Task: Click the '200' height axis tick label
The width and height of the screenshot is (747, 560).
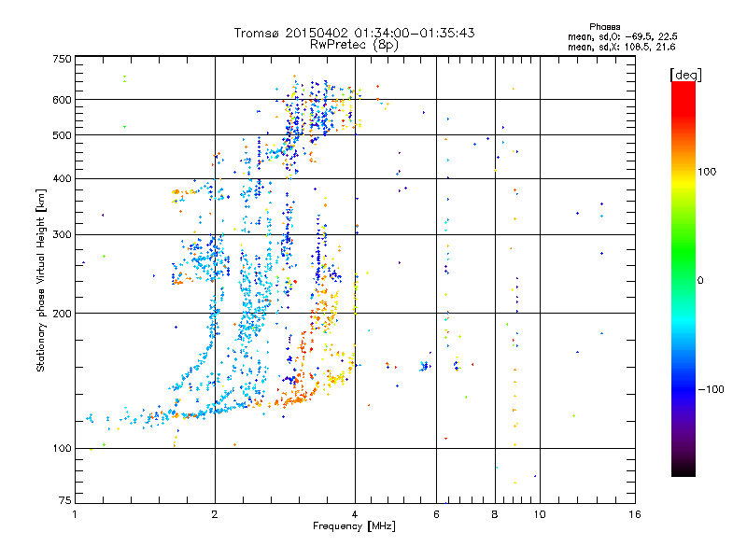Action: click(x=62, y=314)
